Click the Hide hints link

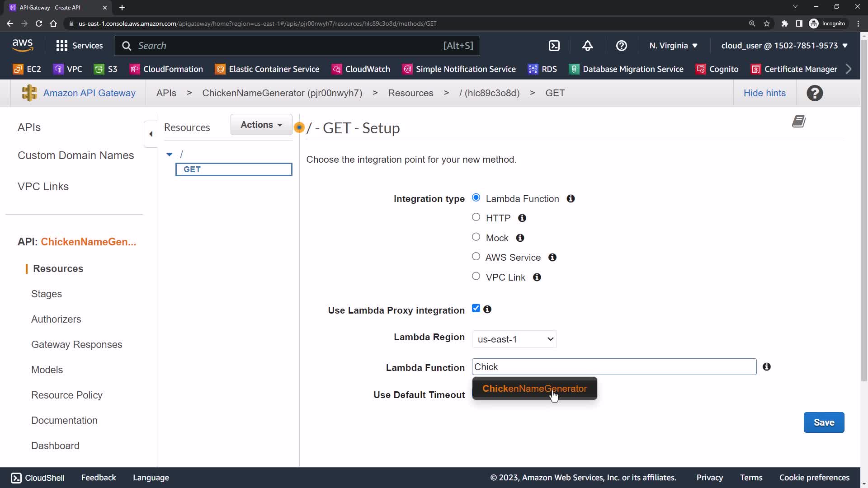pyautogui.click(x=764, y=93)
